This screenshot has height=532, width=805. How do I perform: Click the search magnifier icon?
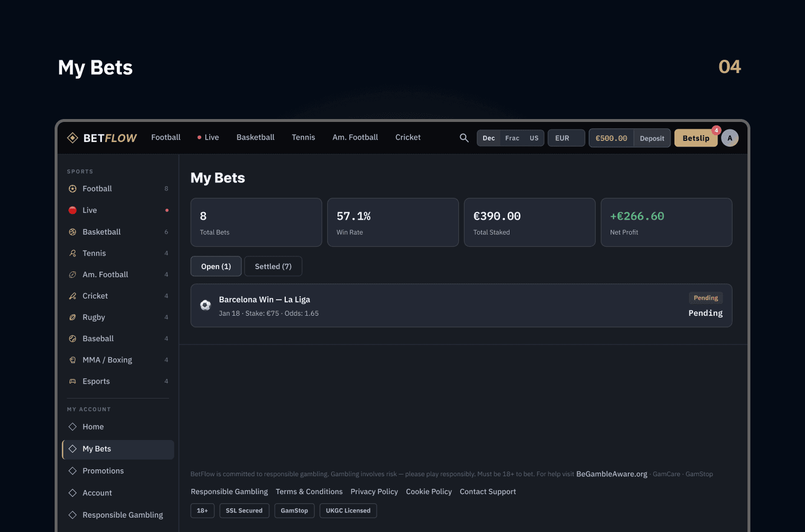pyautogui.click(x=464, y=138)
